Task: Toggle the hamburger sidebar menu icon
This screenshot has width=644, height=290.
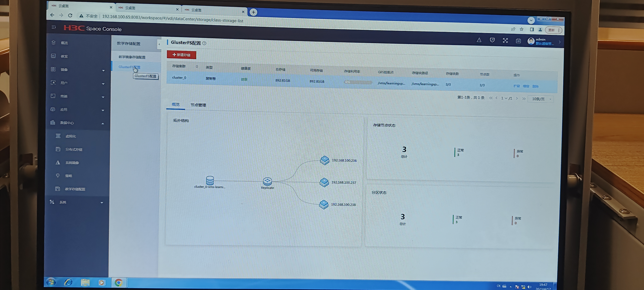Action: click(x=54, y=27)
